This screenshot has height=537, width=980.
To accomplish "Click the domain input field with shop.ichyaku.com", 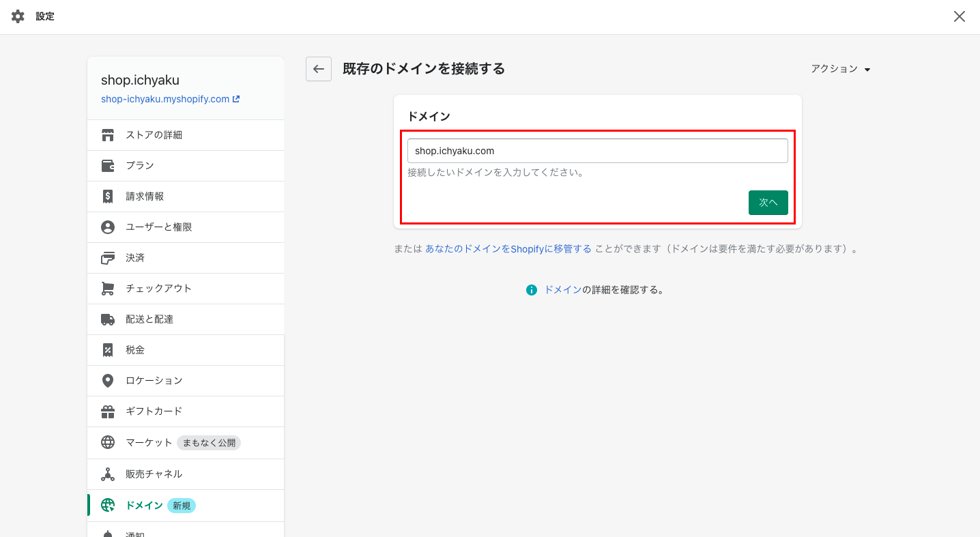I will coord(598,151).
